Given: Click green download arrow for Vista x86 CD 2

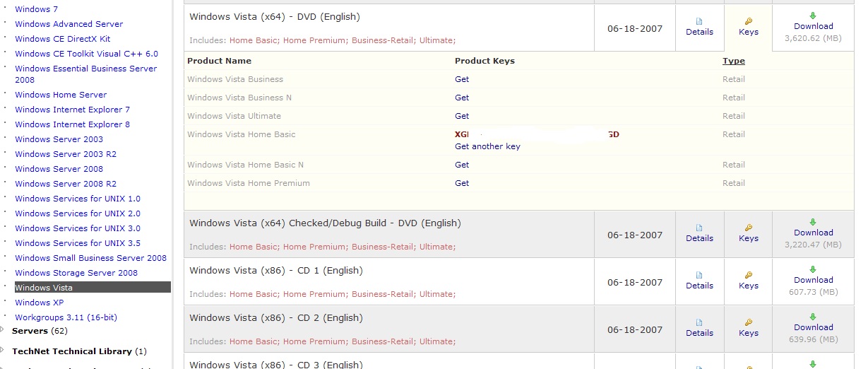Looking at the screenshot, I should click(x=813, y=317).
